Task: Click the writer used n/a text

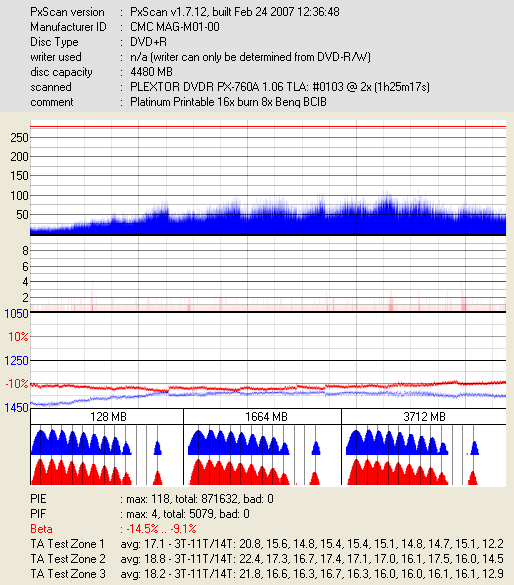Action: point(250,57)
